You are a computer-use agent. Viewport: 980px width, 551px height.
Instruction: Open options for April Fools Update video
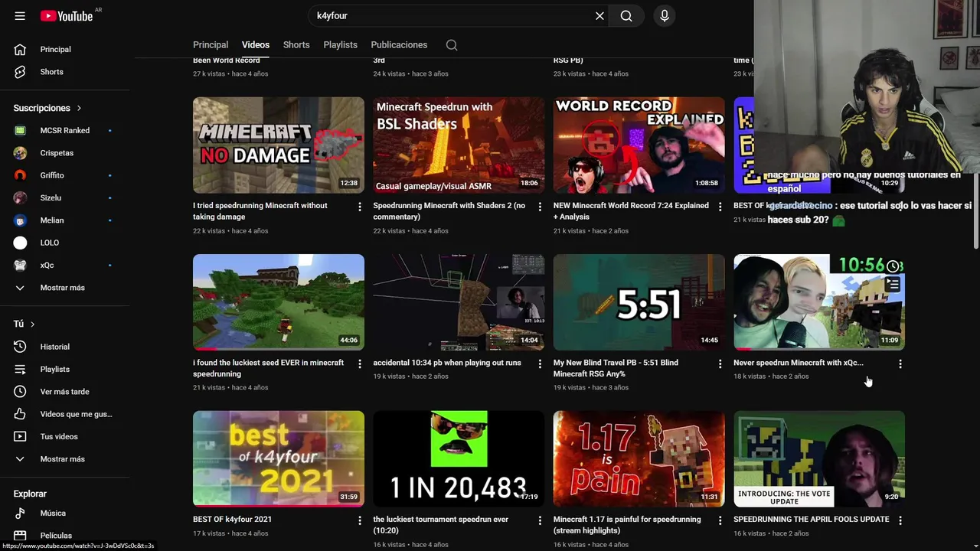pyautogui.click(x=900, y=520)
